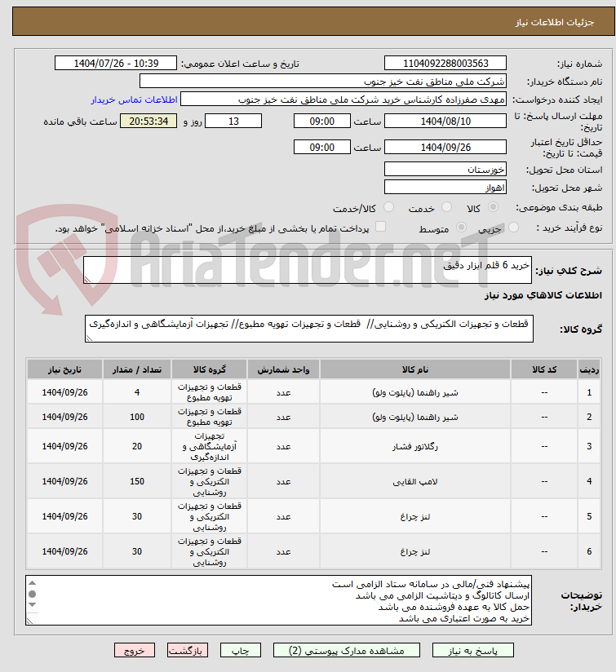Viewport: 616px width, 672px height.
Task: Click the استان محل تحویل خوزستان field
Action: pyautogui.click(x=445, y=169)
